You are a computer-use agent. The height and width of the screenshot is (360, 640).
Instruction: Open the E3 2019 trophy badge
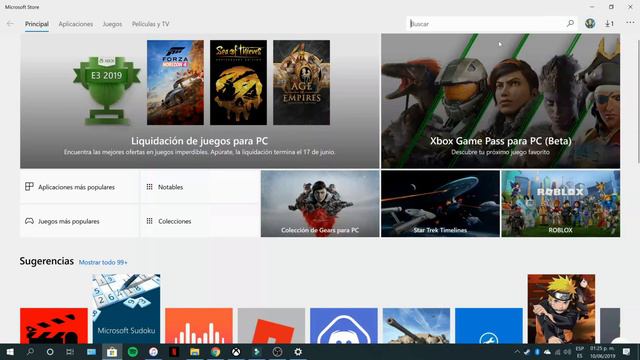107,91
